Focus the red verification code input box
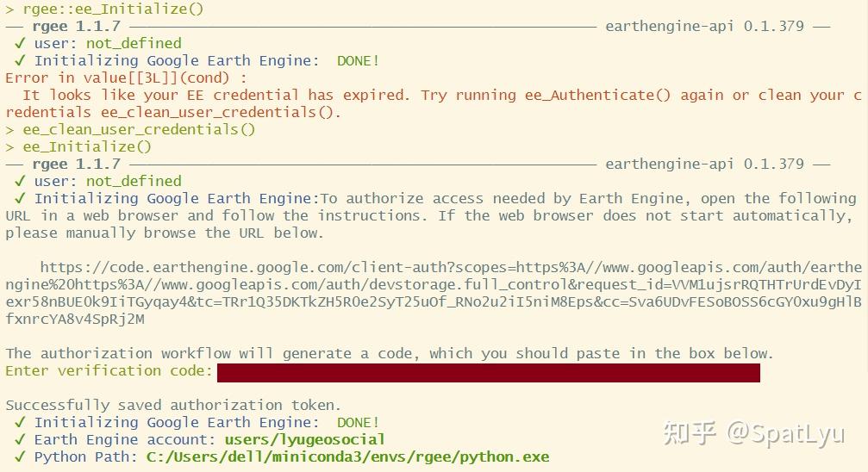868x472 pixels. tap(488, 372)
